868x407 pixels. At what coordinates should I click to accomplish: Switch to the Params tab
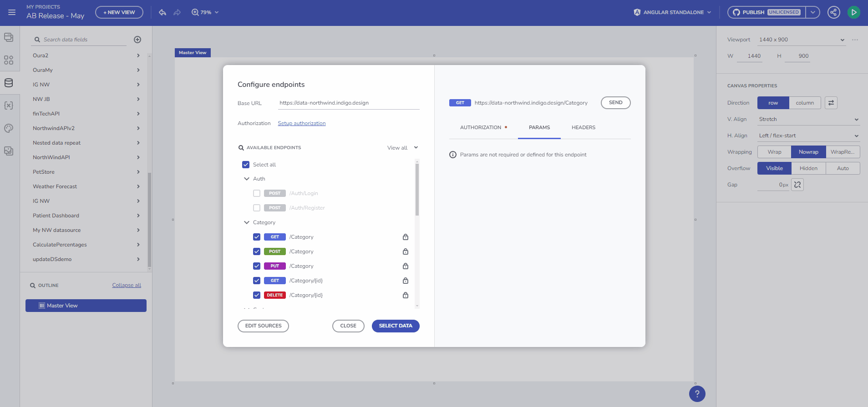[539, 127]
